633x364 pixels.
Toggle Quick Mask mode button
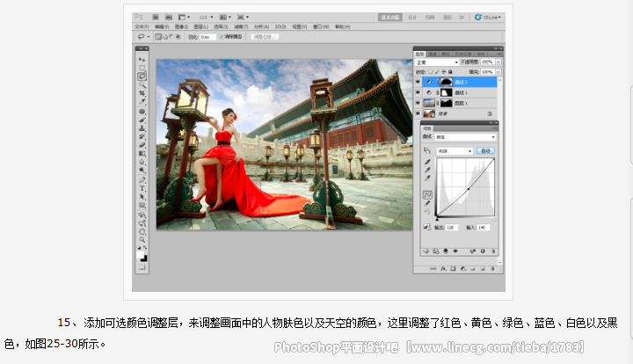142,267
